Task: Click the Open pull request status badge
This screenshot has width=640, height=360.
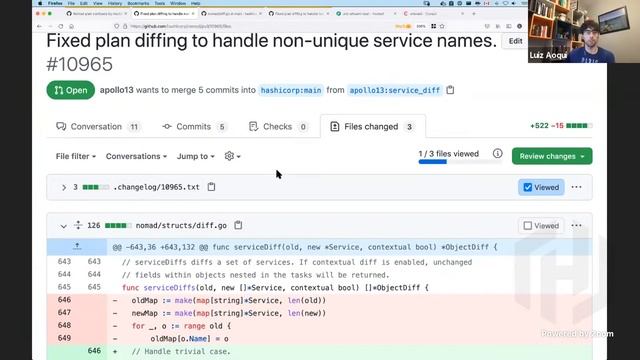Action: point(71,90)
